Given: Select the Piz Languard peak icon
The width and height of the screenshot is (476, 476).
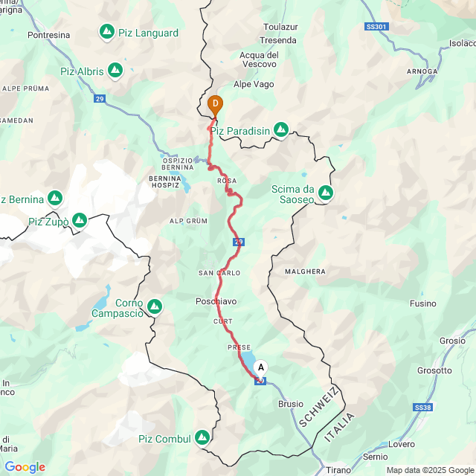Looking at the screenshot, I should 107,32.
